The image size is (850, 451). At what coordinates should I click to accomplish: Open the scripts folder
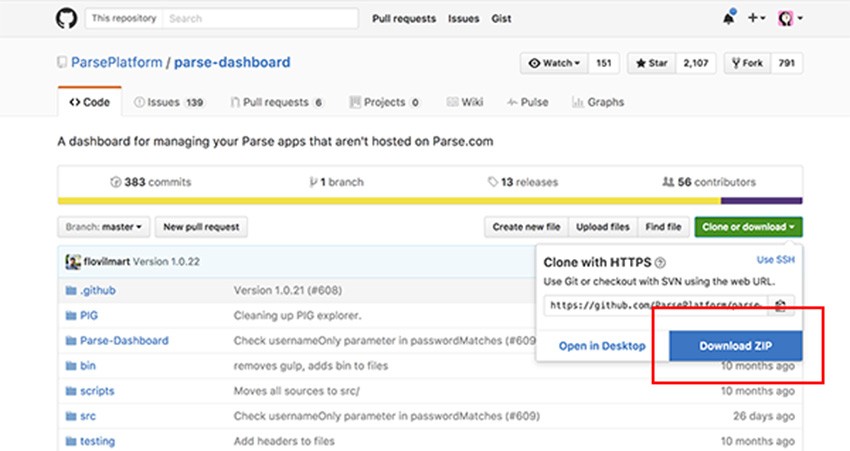coord(98,391)
